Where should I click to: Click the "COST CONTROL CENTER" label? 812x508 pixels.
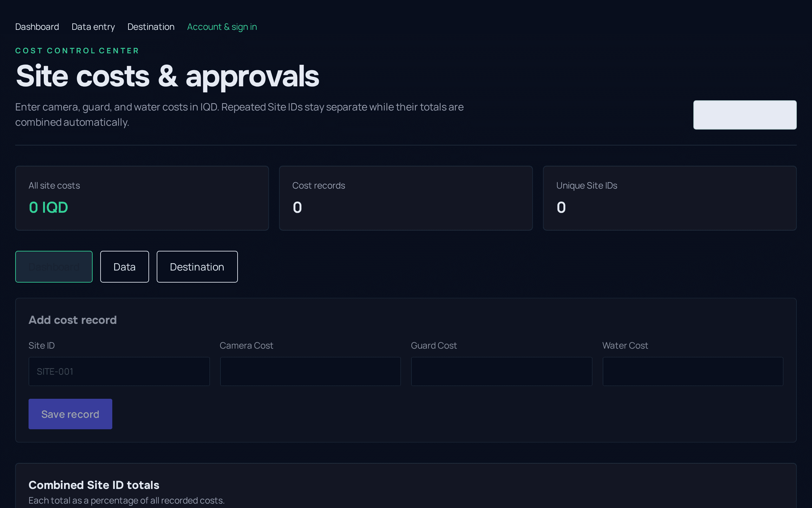[x=77, y=51]
